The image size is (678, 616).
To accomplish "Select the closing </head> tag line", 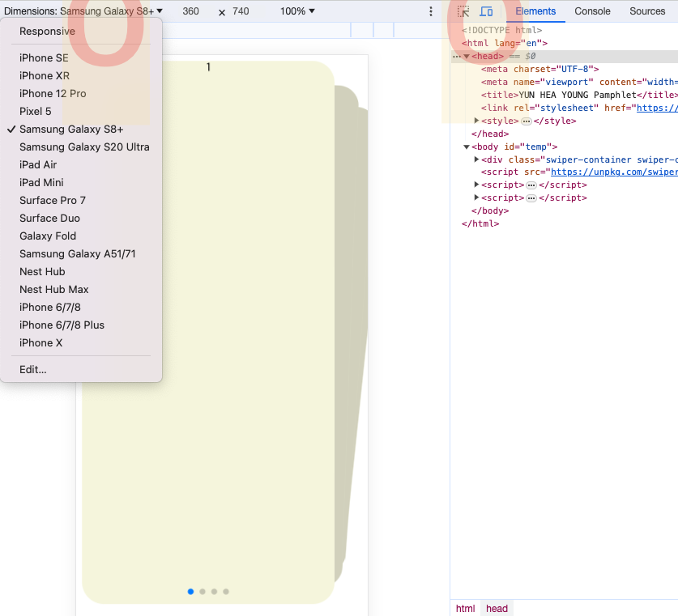I will [x=490, y=134].
